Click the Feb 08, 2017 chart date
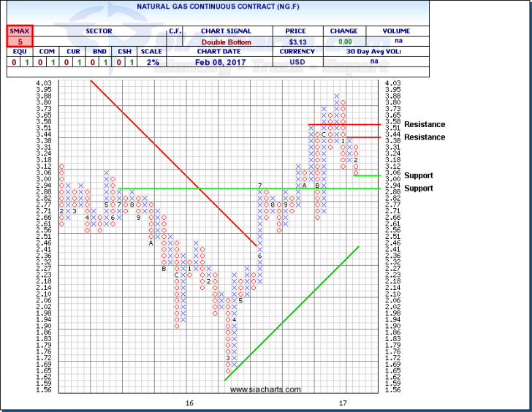Image resolution: width=532 pixels, height=412 pixels. coord(229,63)
